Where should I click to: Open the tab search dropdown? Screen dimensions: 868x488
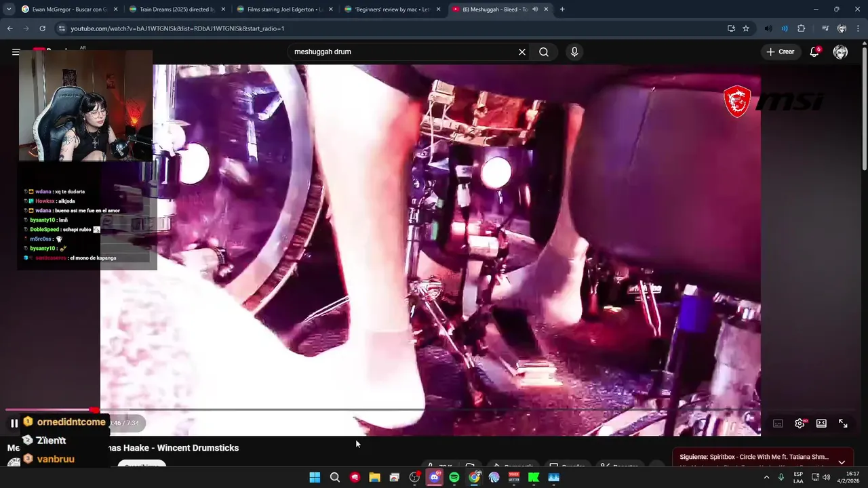(8, 9)
